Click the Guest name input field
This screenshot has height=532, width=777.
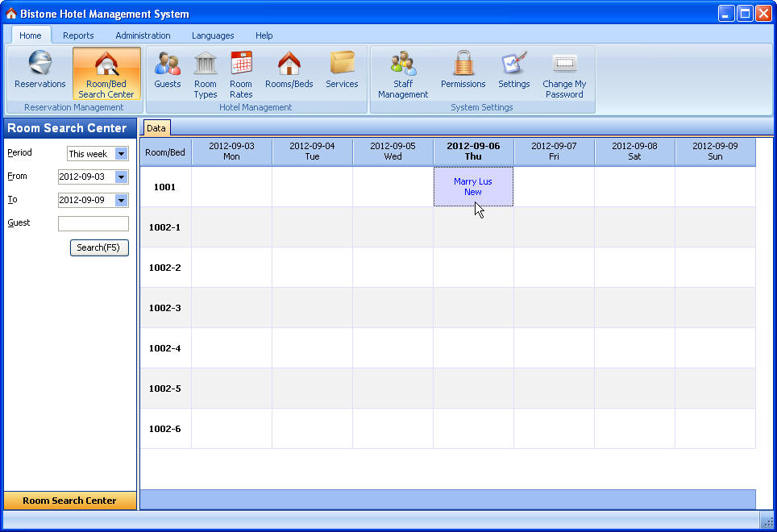93,224
